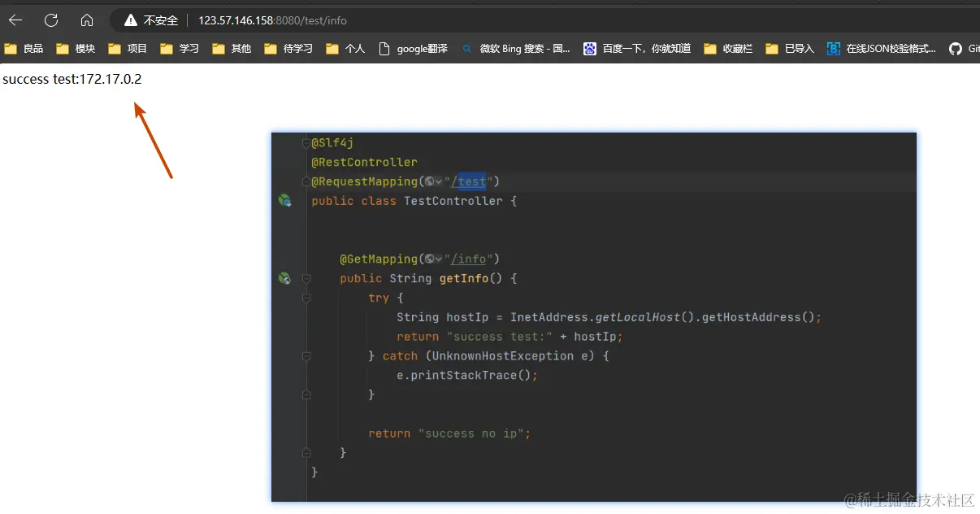Collapse the try block fold marker
Image resolution: width=980 pixels, height=514 pixels.
(x=306, y=298)
